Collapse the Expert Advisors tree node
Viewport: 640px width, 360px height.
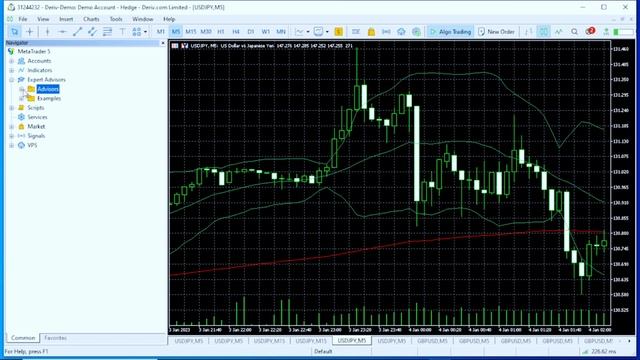(x=11, y=80)
